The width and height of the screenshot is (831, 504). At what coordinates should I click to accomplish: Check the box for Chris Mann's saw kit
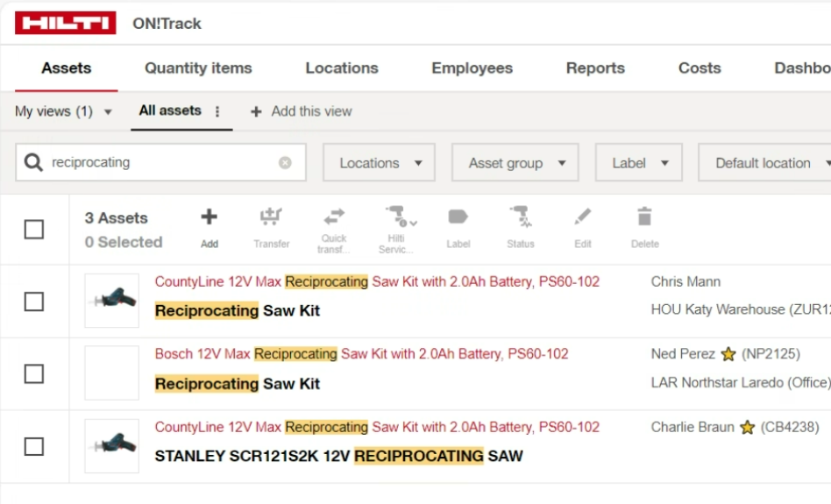[x=34, y=302]
